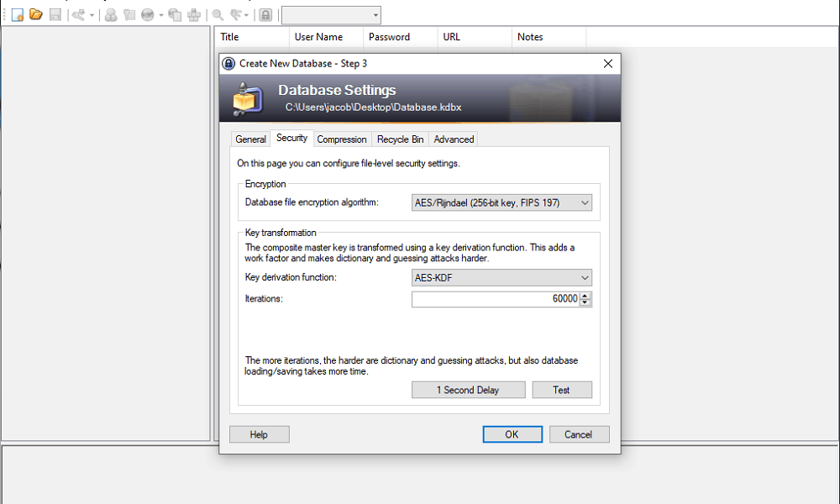Click the User Name column header

[326, 37]
